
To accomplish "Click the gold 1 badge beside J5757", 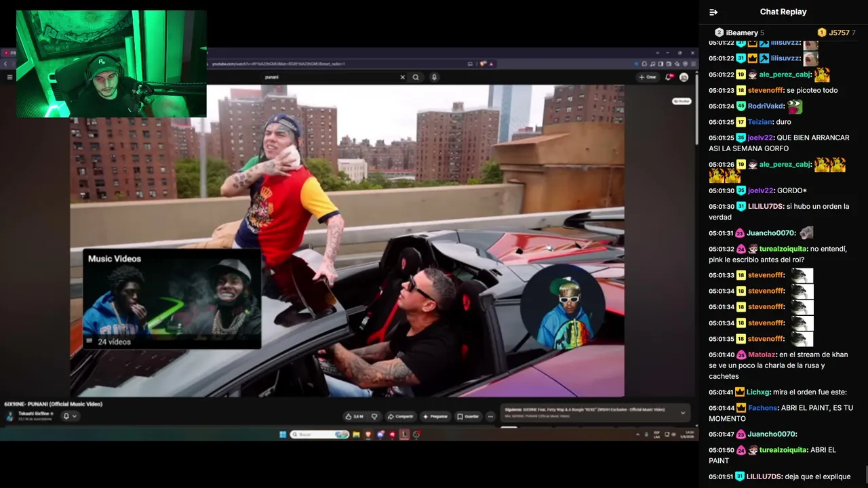I will click(822, 33).
